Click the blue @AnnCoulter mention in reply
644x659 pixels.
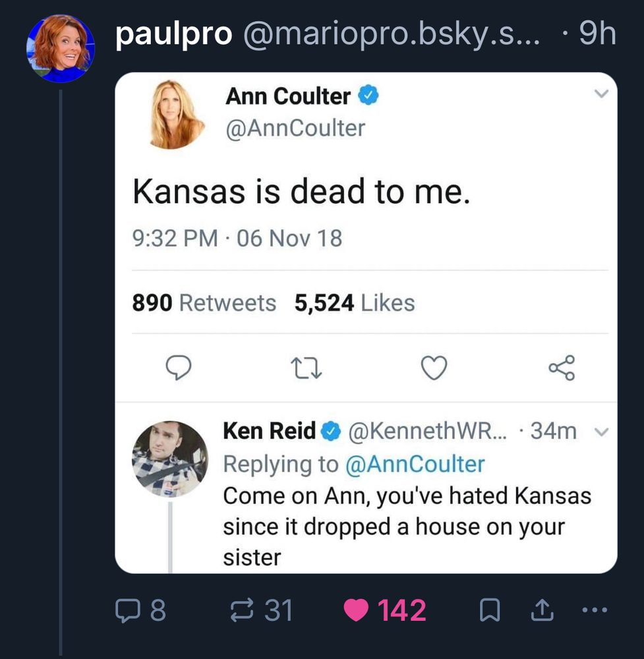click(x=415, y=463)
